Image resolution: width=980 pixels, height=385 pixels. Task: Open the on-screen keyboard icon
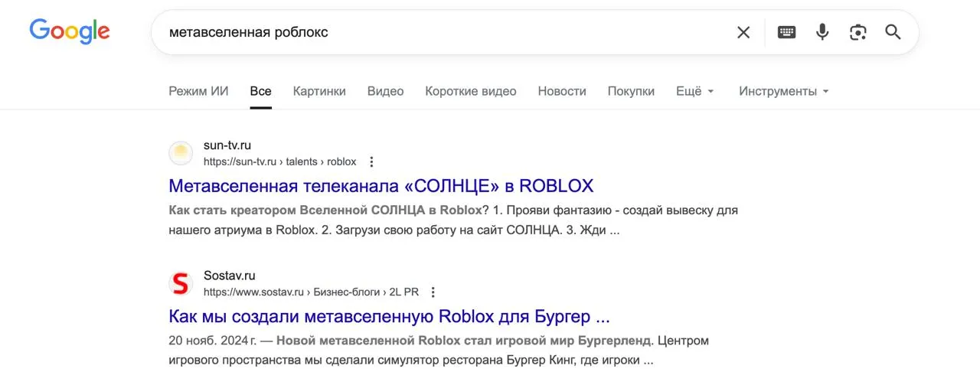point(786,32)
